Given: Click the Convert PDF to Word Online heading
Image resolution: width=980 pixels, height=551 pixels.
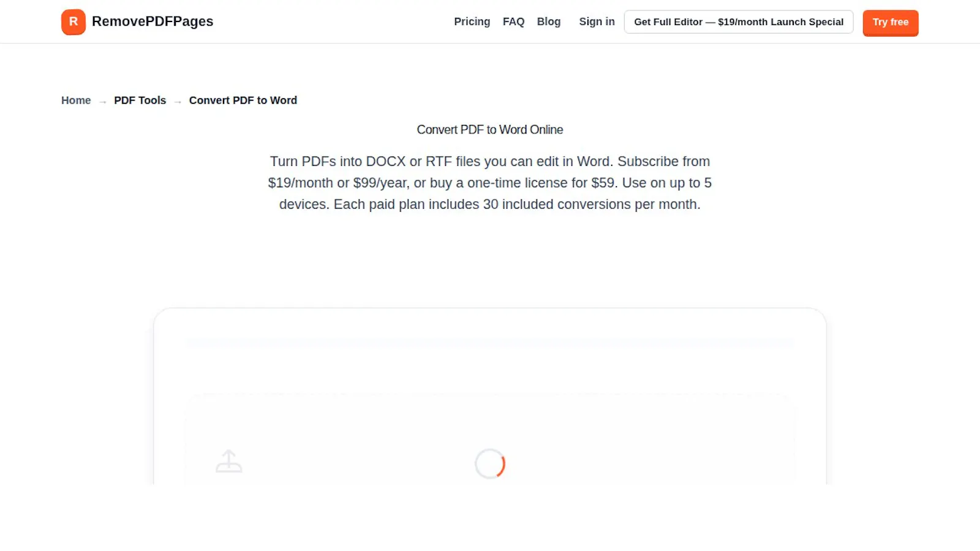Looking at the screenshot, I should (x=490, y=130).
